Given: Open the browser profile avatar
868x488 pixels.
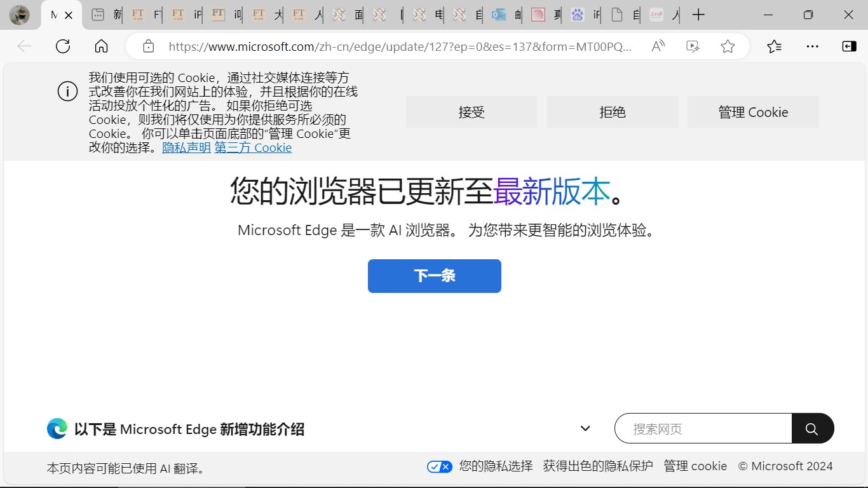Looking at the screenshot, I should click(20, 15).
